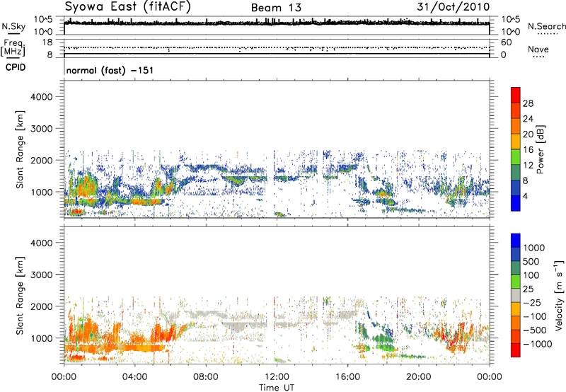Click the "20:00" time tick label
The image size is (566, 392).
(x=418, y=377)
